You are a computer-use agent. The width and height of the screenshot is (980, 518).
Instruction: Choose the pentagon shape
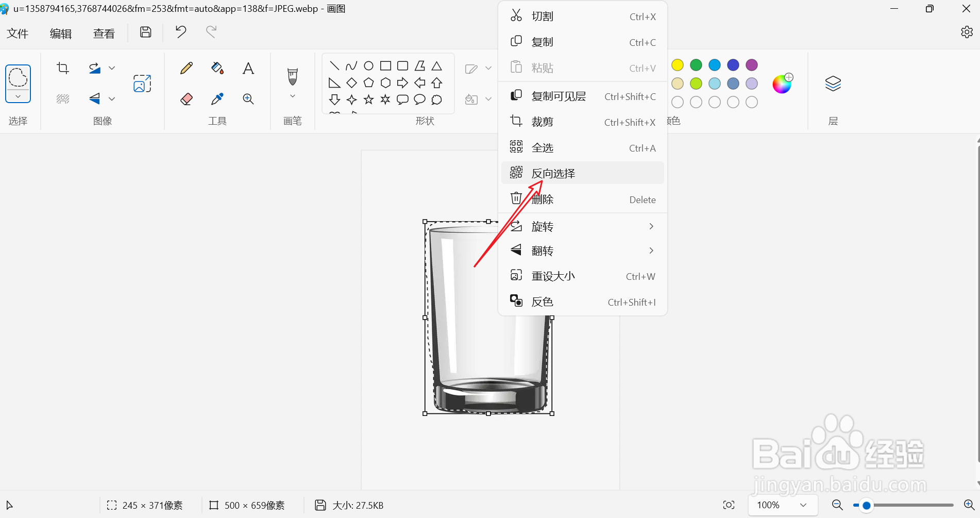[x=368, y=82]
